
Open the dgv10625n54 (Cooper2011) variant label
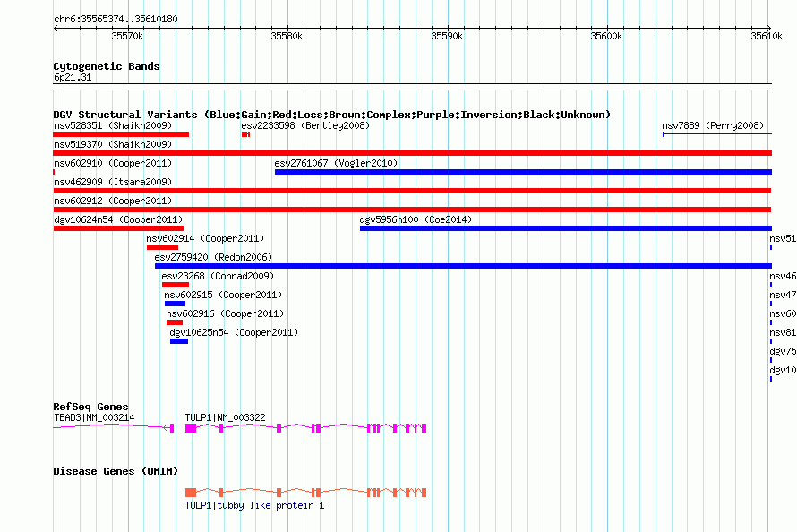(x=234, y=332)
